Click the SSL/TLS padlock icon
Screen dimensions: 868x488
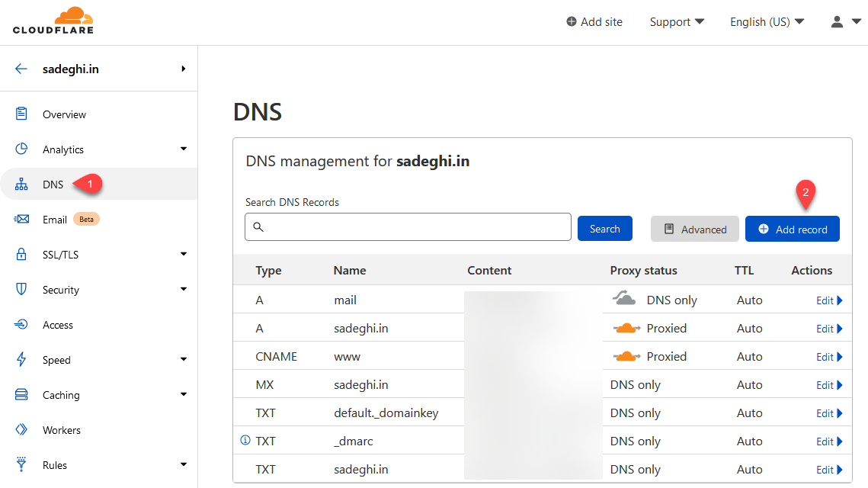[x=21, y=254]
